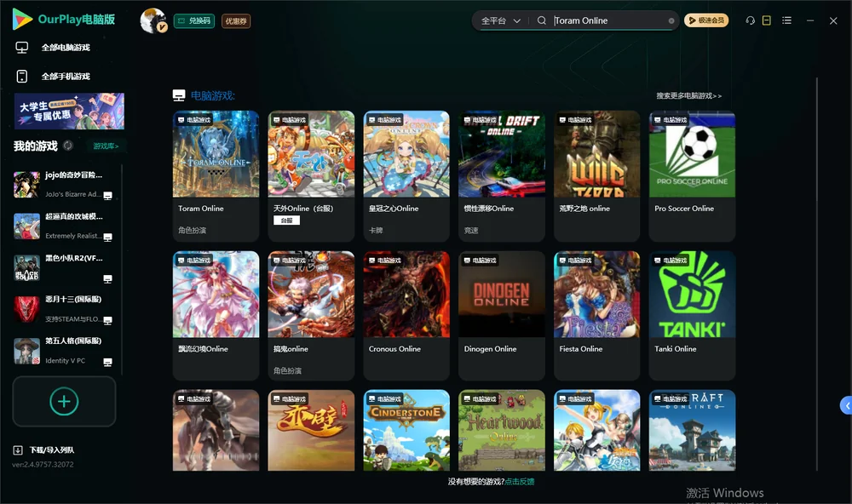
Task: Open the Fiesta Online game card
Action: pos(596,316)
